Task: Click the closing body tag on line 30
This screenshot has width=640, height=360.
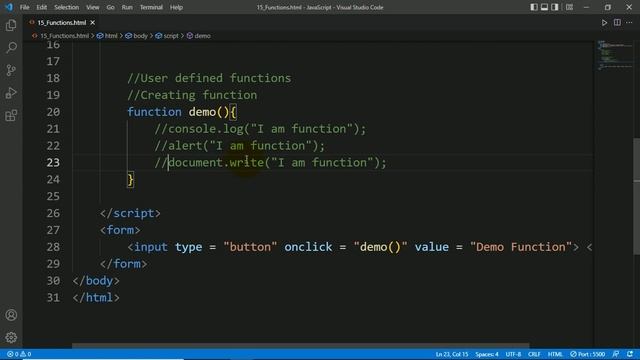Action: tap(96, 281)
